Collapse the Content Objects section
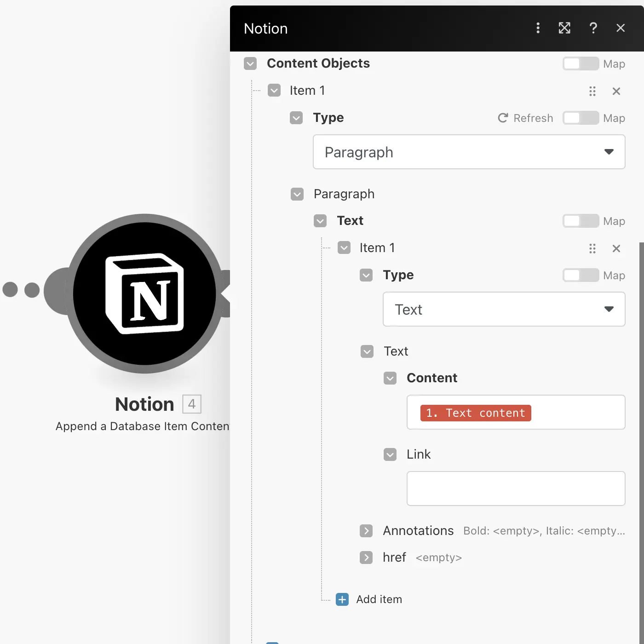Image resolution: width=644 pixels, height=644 pixels. coord(250,63)
